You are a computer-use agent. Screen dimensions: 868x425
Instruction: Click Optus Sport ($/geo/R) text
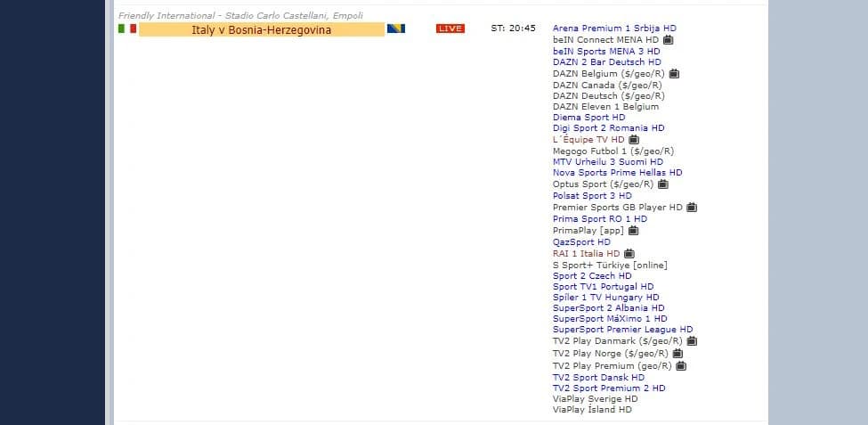(603, 184)
